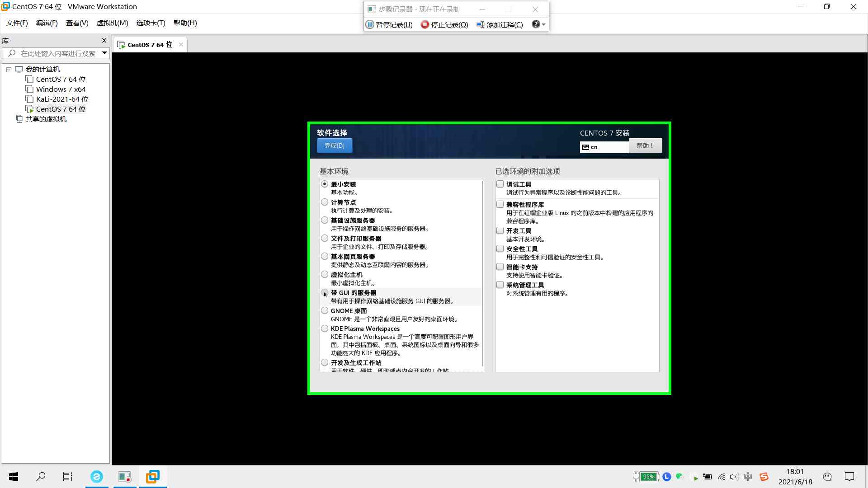
Task: Open the volume speaker tray icon
Action: (x=734, y=477)
